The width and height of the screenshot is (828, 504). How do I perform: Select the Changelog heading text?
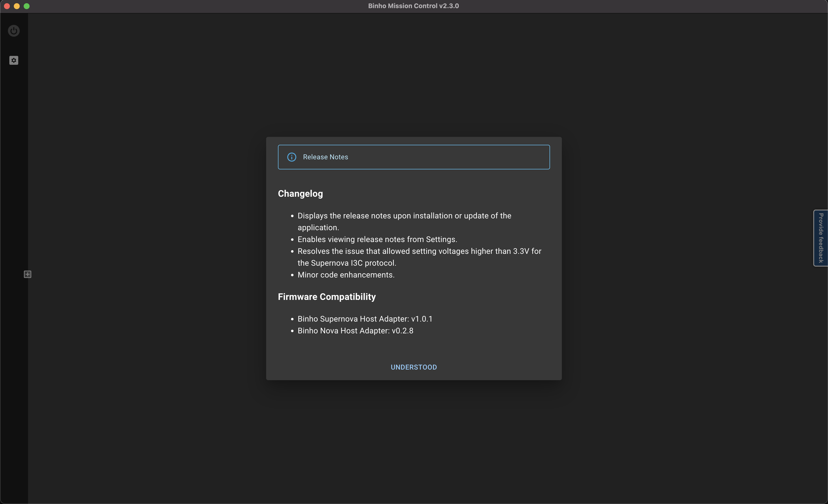tap(300, 194)
